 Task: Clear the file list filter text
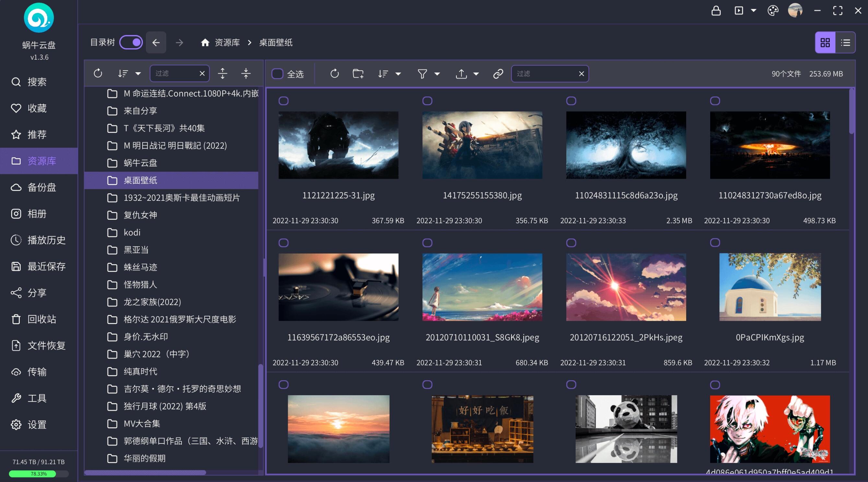point(581,74)
